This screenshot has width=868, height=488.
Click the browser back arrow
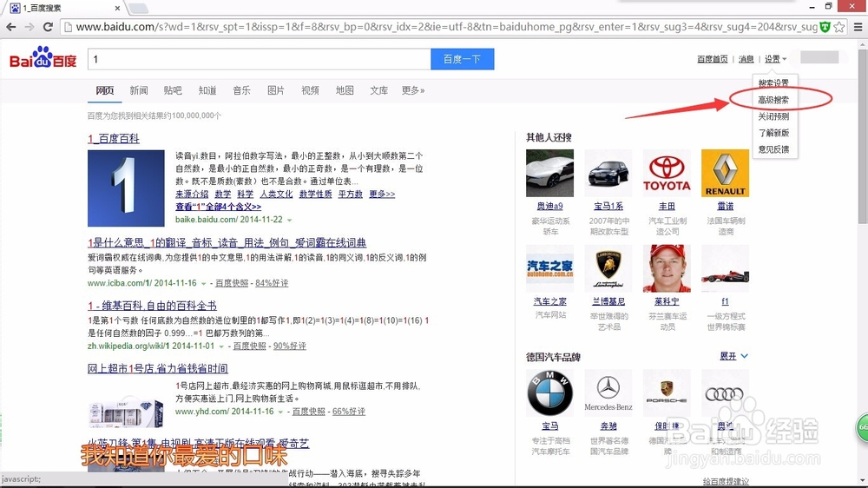pos(11,27)
